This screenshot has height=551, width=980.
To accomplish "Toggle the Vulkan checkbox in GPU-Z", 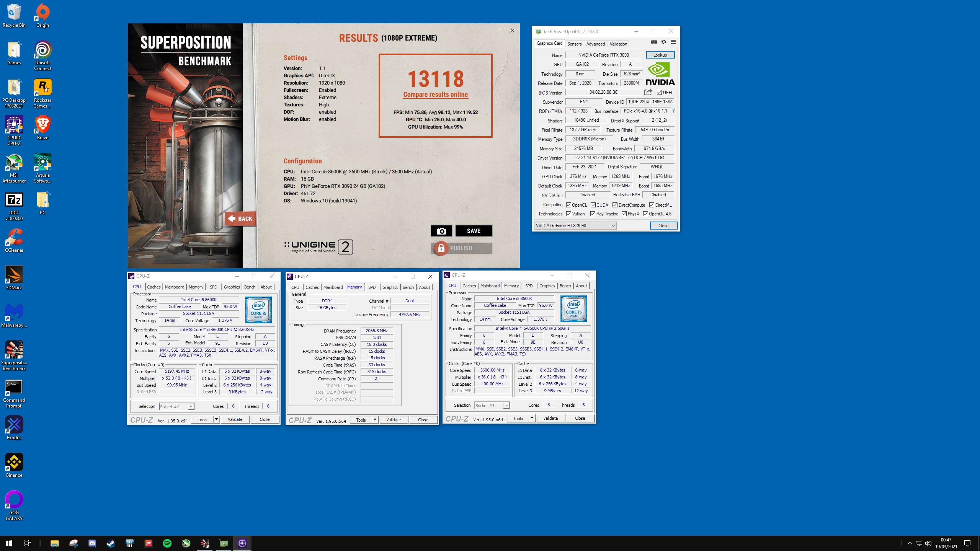I will tap(568, 214).
